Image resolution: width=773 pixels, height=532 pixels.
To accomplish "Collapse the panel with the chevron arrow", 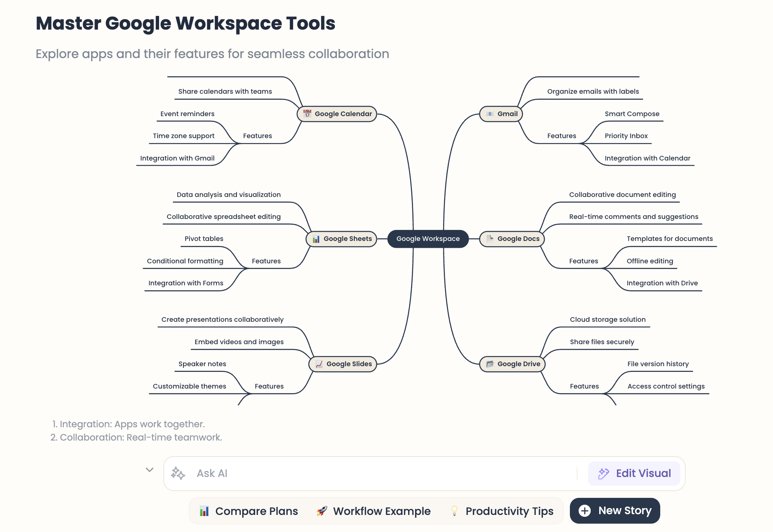I will [150, 470].
